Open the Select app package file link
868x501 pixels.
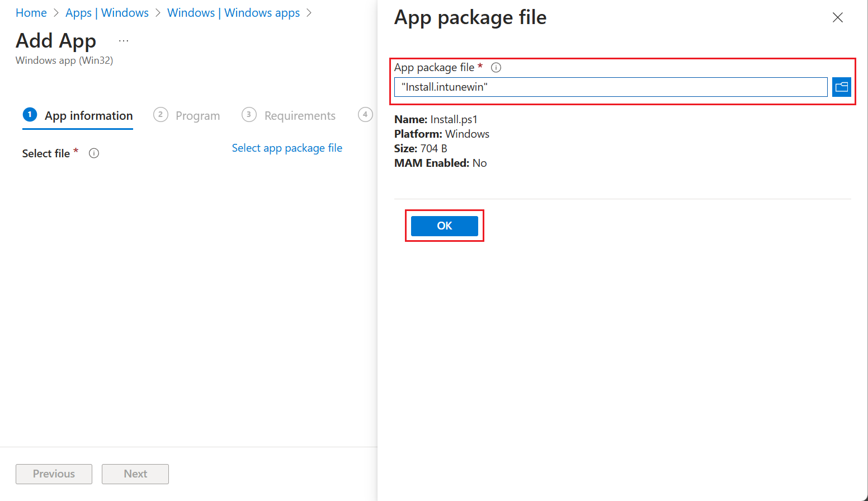287,148
